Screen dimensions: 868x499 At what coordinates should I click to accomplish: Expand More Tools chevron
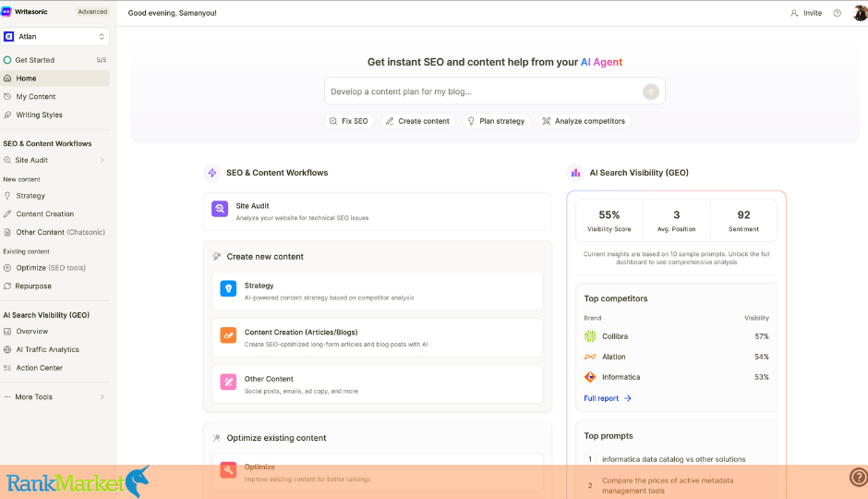(x=102, y=397)
